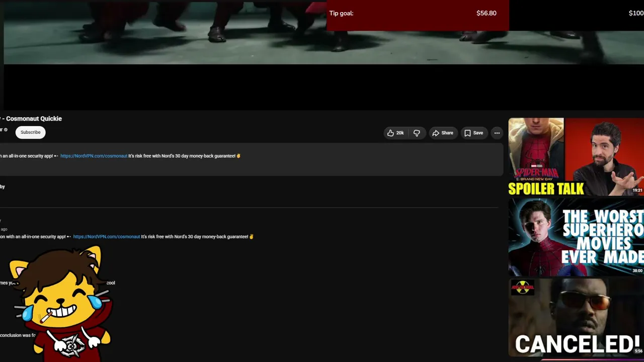Image resolution: width=644 pixels, height=362 pixels.
Task: Open the Spider-Man Spoiler Talk video thumbnail
Action: click(576, 156)
